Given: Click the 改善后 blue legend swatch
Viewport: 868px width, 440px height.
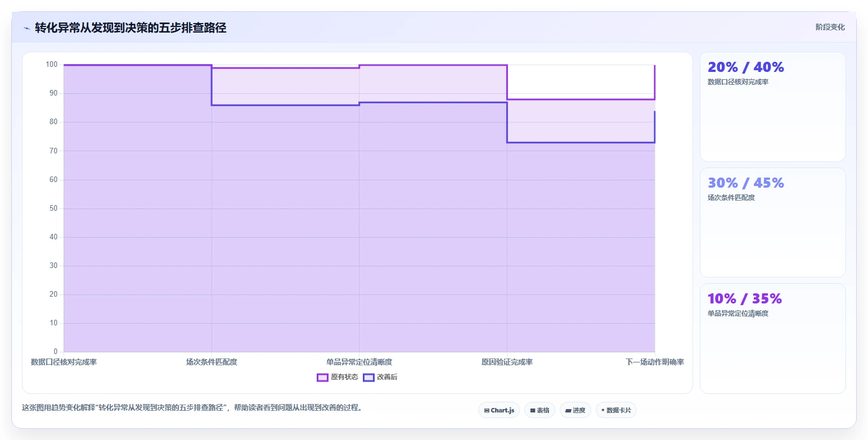Looking at the screenshot, I should click(368, 377).
